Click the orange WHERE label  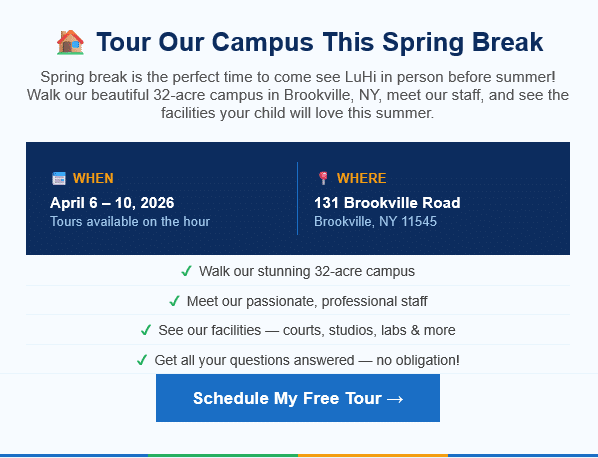[x=362, y=178]
